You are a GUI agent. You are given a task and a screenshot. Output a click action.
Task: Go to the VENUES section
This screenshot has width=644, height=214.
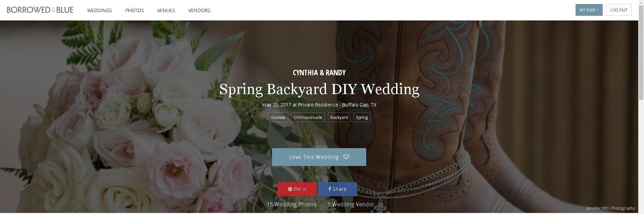pyautogui.click(x=166, y=10)
